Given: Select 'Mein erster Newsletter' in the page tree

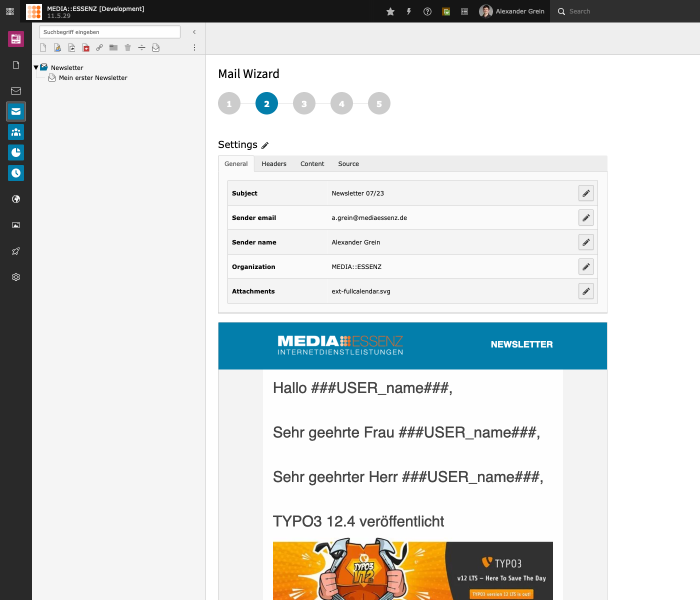Looking at the screenshot, I should pyautogui.click(x=93, y=77).
